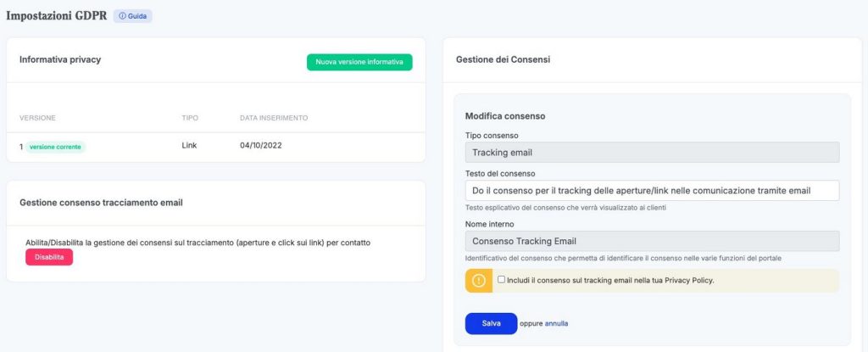Click the DATA INSERIMENTO column header

point(274,118)
